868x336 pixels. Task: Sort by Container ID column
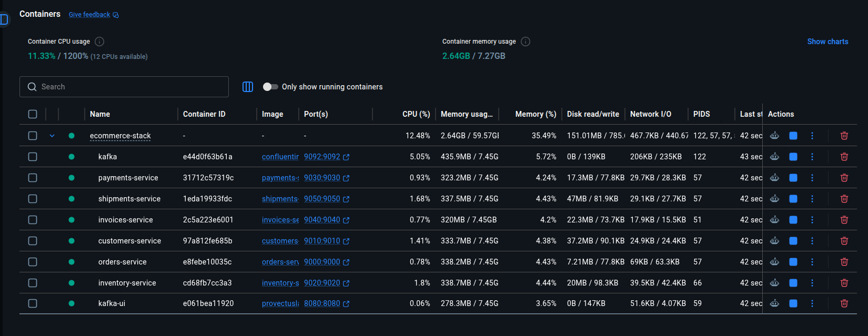pos(204,114)
